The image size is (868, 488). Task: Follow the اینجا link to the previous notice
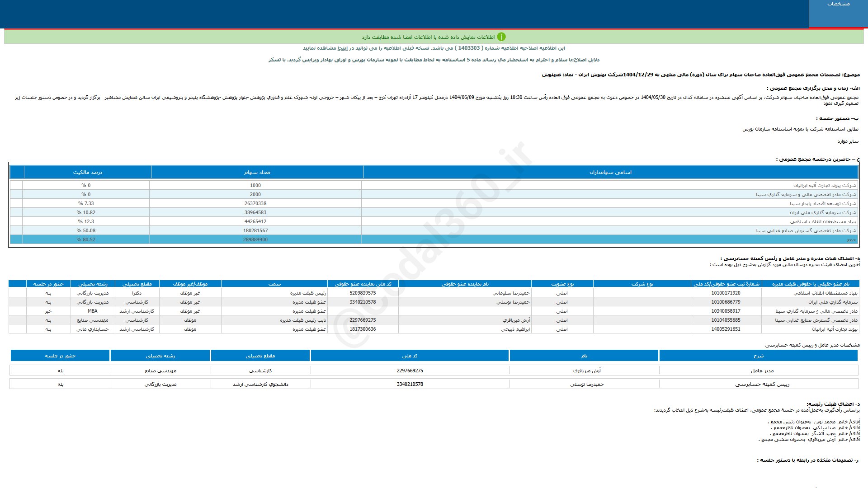[343, 48]
